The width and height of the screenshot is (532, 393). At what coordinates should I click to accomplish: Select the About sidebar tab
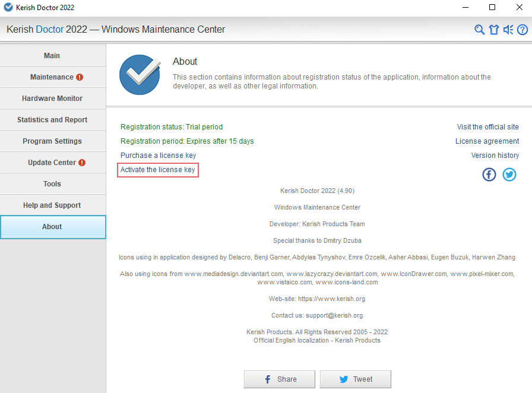click(x=53, y=227)
